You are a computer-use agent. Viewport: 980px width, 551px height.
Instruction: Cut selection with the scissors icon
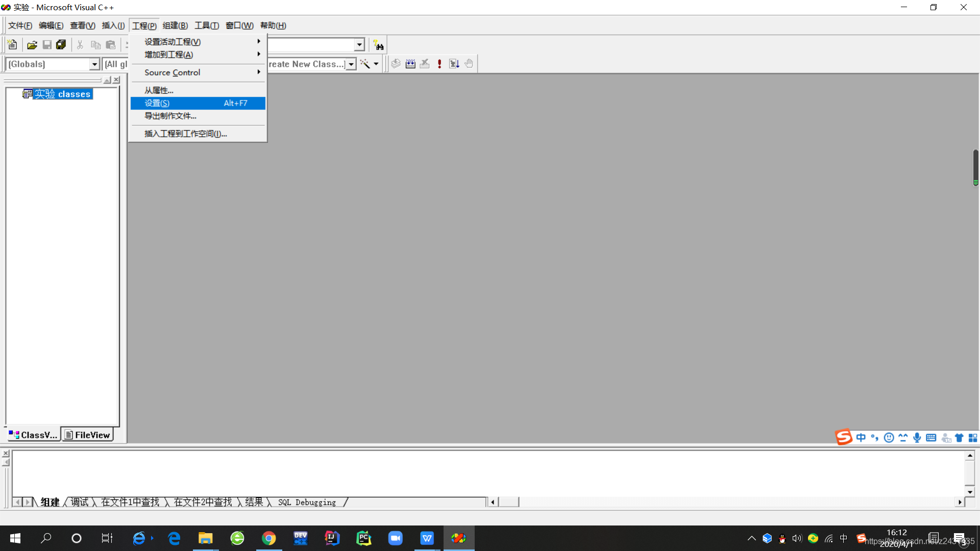(80, 45)
